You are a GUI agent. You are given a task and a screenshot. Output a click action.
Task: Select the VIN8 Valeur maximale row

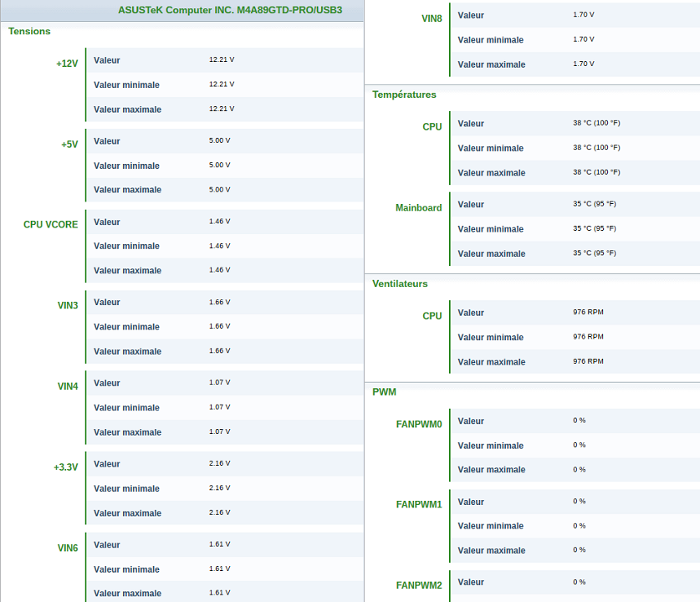click(575, 64)
